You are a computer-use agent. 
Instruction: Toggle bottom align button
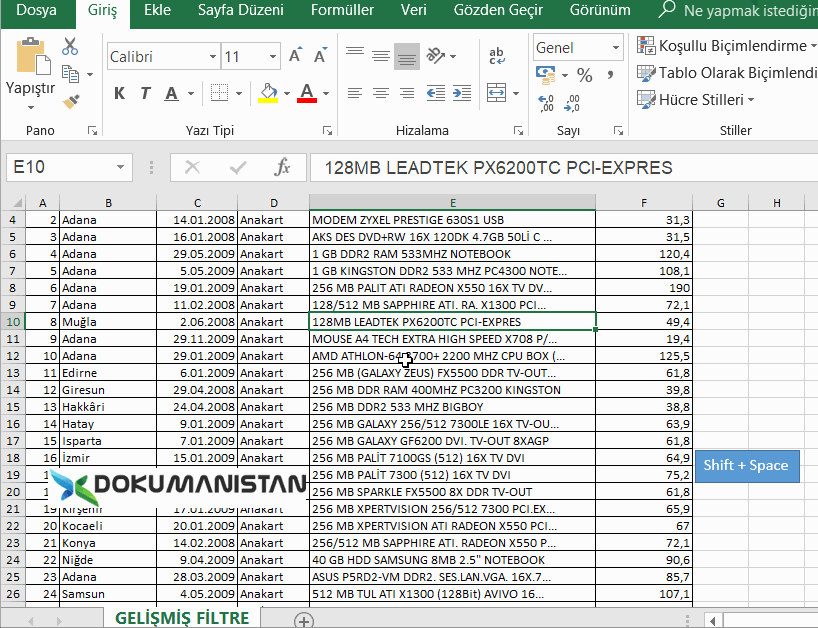pos(407,56)
